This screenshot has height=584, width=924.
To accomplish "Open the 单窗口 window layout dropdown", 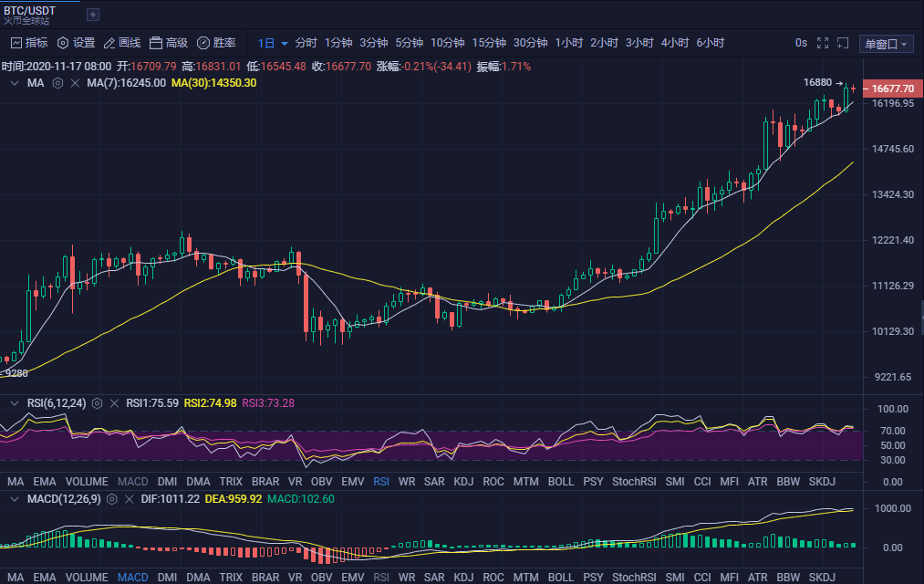I will (886, 44).
